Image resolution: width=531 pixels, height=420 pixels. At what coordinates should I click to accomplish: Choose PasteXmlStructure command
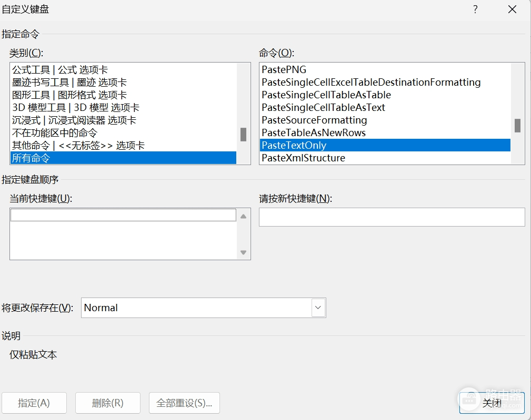[385, 158]
